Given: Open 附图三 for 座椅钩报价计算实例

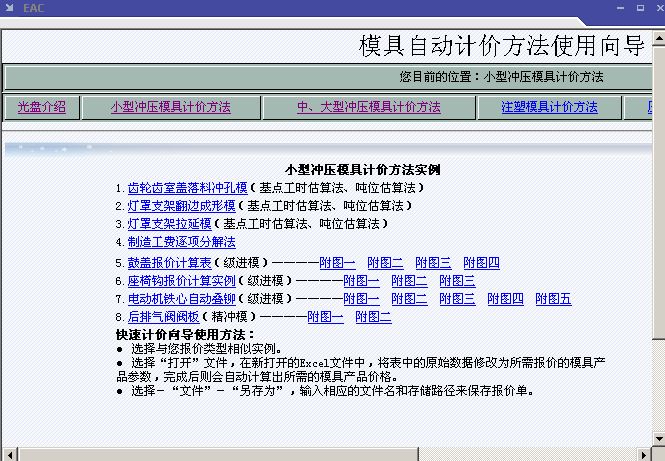Looking at the screenshot, I should point(457,281).
